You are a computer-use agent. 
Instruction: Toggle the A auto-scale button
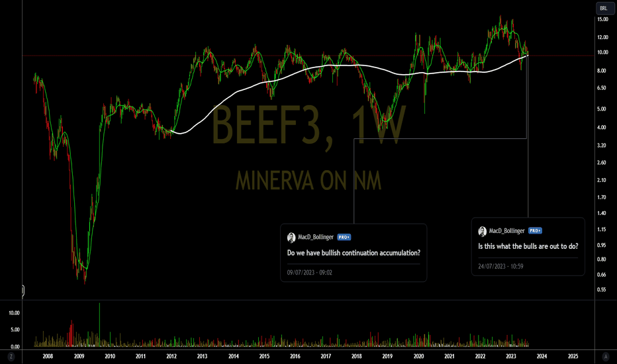606,357
